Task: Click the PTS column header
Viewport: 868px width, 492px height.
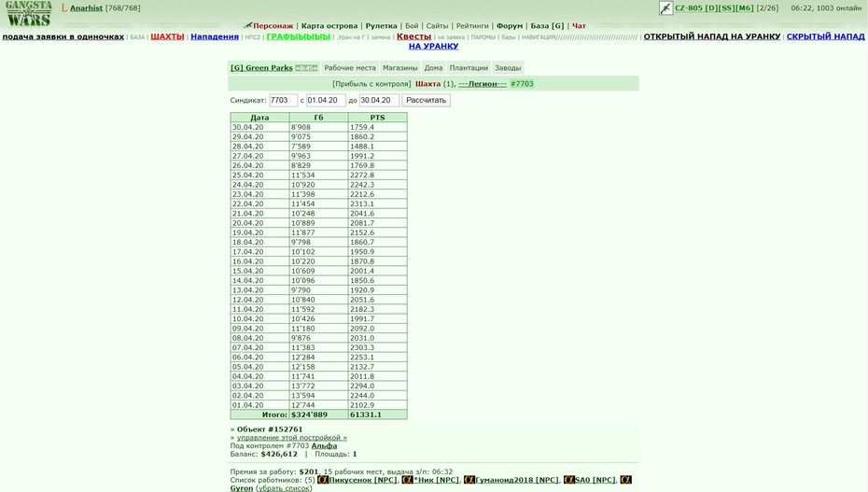Action: (x=378, y=118)
